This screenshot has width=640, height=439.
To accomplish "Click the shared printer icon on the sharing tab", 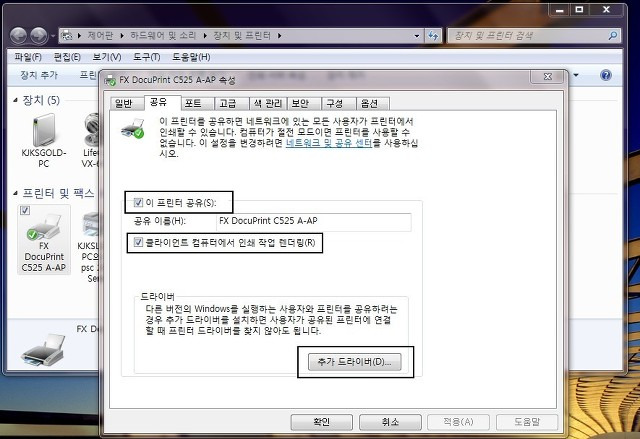I will pyautogui.click(x=133, y=128).
